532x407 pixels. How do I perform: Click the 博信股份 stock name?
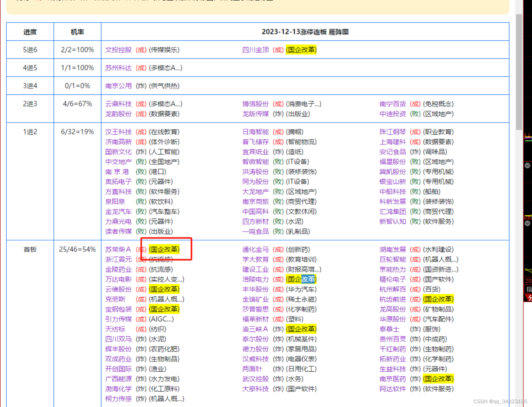coord(256,104)
